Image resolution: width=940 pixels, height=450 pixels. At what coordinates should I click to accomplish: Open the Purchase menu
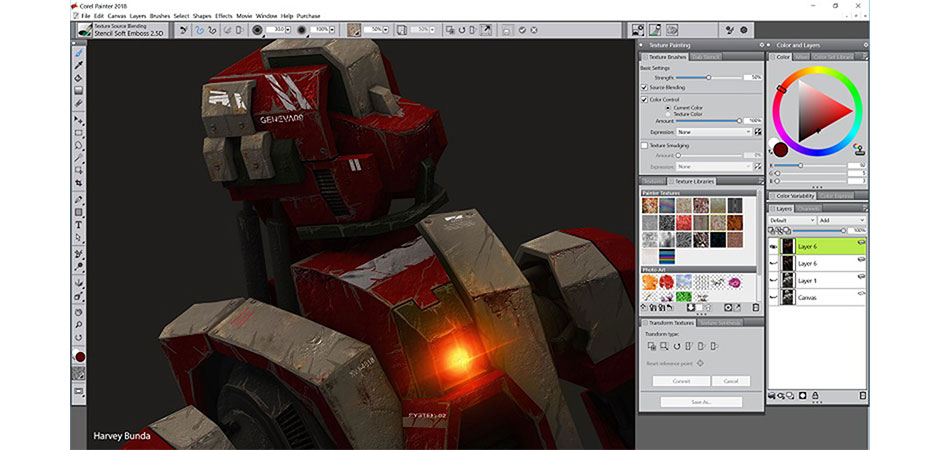(x=308, y=16)
